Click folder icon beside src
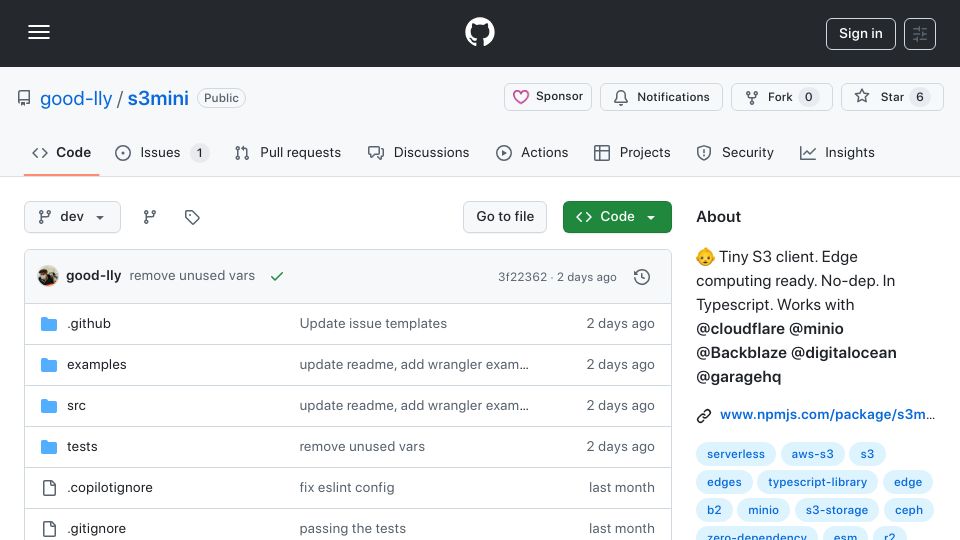The image size is (960, 540). [x=49, y=406]
